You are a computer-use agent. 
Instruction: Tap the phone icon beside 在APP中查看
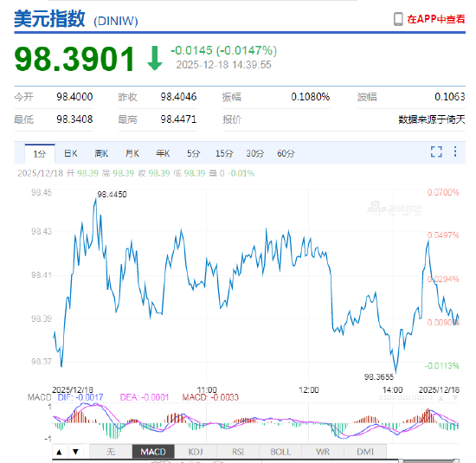click(398, 19)
